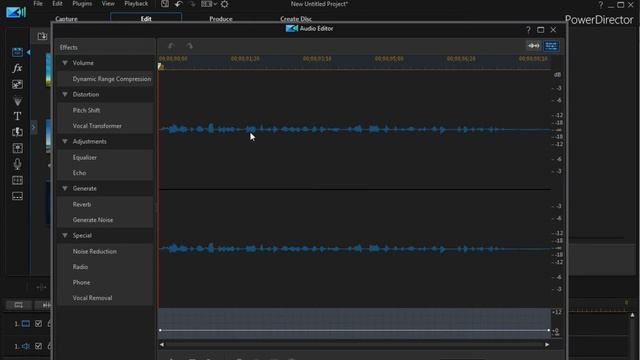Open the Audio Mixing Room icon
This screenshot has height=360, width=640.
[x=17, y=148]
